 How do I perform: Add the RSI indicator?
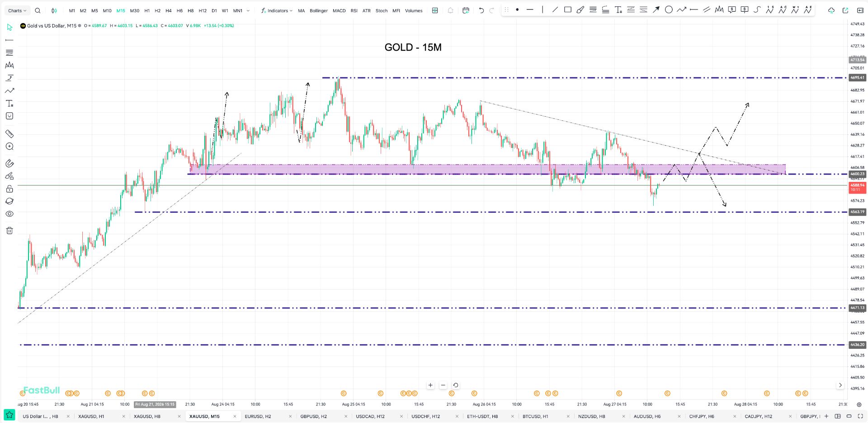tap(354, 10)
